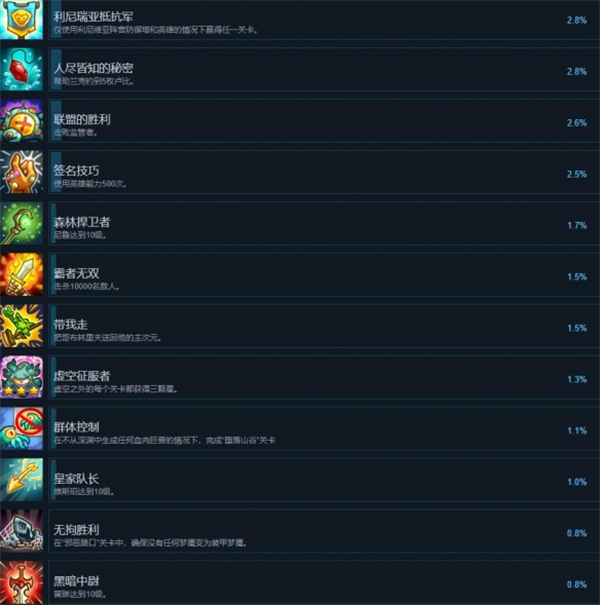Click the 群体控制 prohibited tentacle icon
The width and height of the screenshot is (600, 605).
pyautogui.click(x=22, y=429)
